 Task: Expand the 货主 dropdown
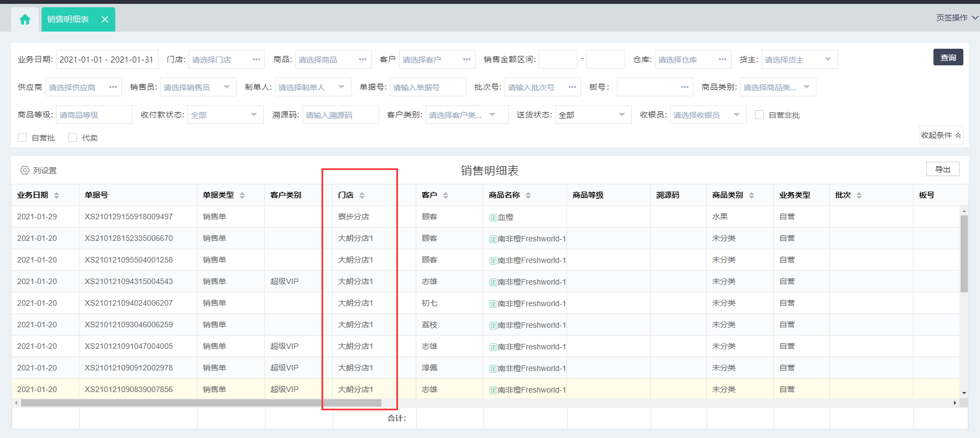pos(828,59)
